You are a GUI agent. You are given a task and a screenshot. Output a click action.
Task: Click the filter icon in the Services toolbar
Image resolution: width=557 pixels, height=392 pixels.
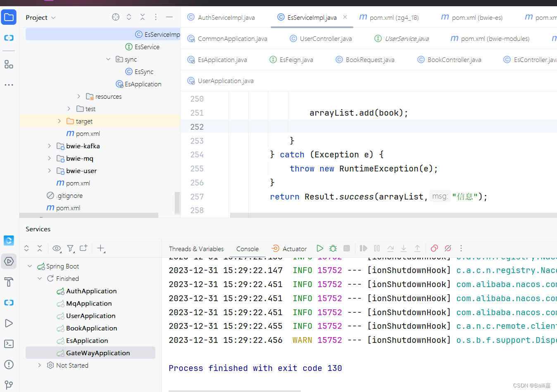pyautogui.click(x=71, y=248)
